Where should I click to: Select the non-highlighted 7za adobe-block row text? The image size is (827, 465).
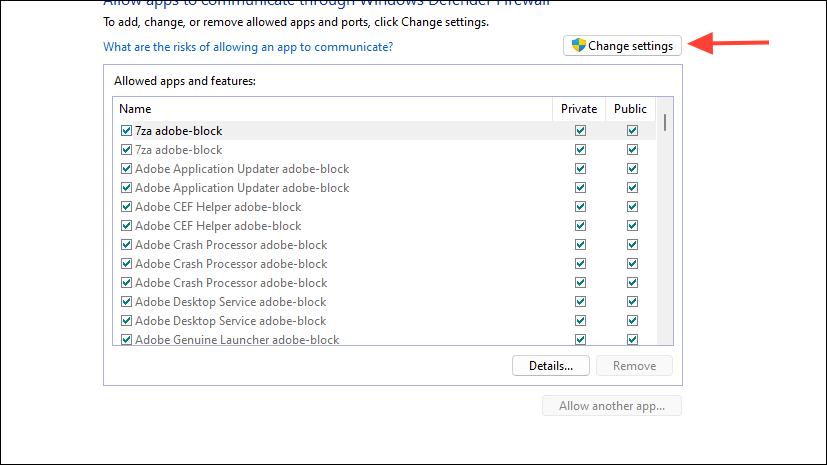point(179,150)
